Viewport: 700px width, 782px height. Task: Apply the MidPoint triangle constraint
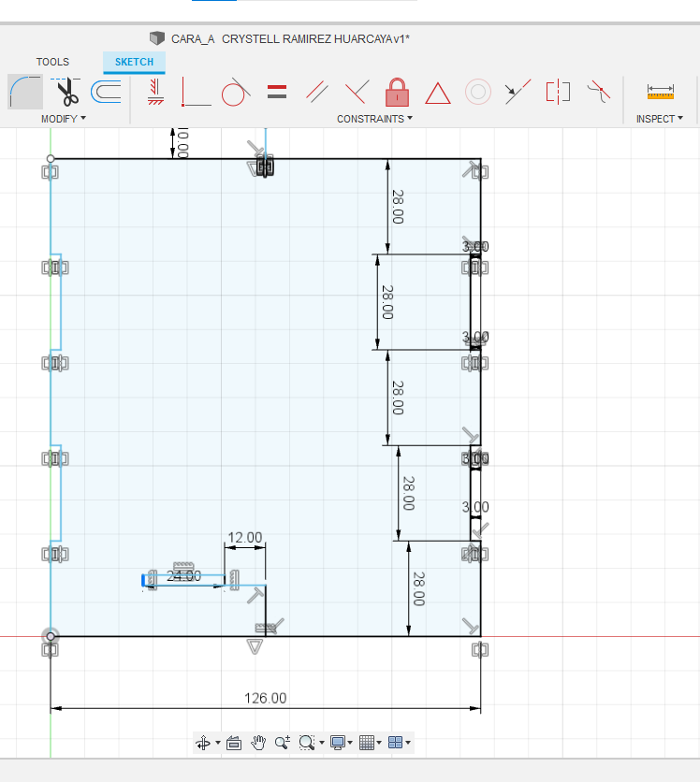438,94
